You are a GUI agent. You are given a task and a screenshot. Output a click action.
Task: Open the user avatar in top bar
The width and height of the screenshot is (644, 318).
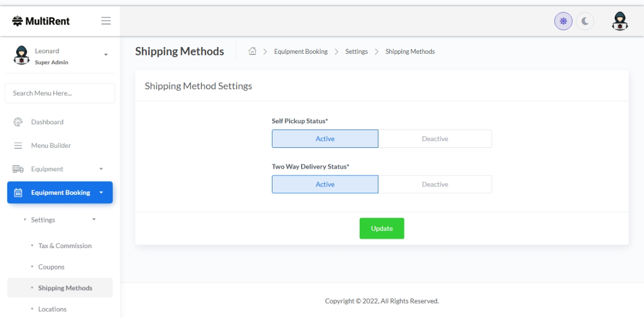coord(619,21)
